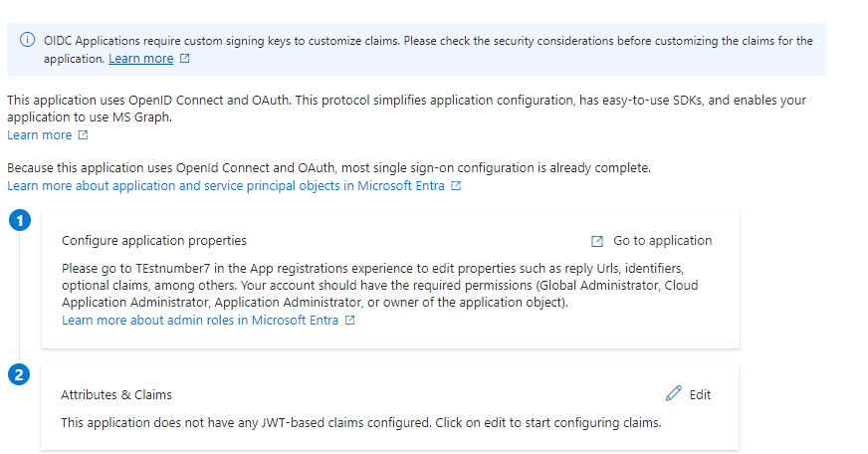Click external-link icon beside banner Learn more
The height and width of the screenshot is (454, 868).
[185, 58]
